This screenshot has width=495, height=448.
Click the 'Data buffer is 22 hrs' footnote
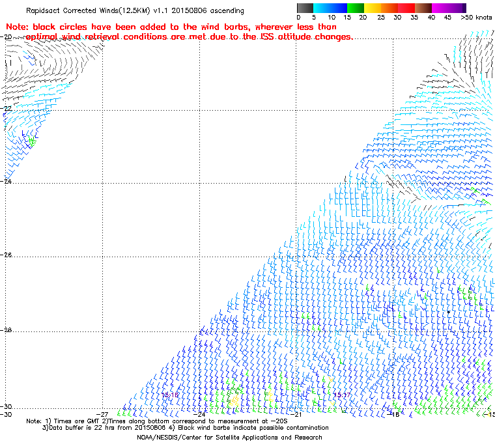pos(186,428)
